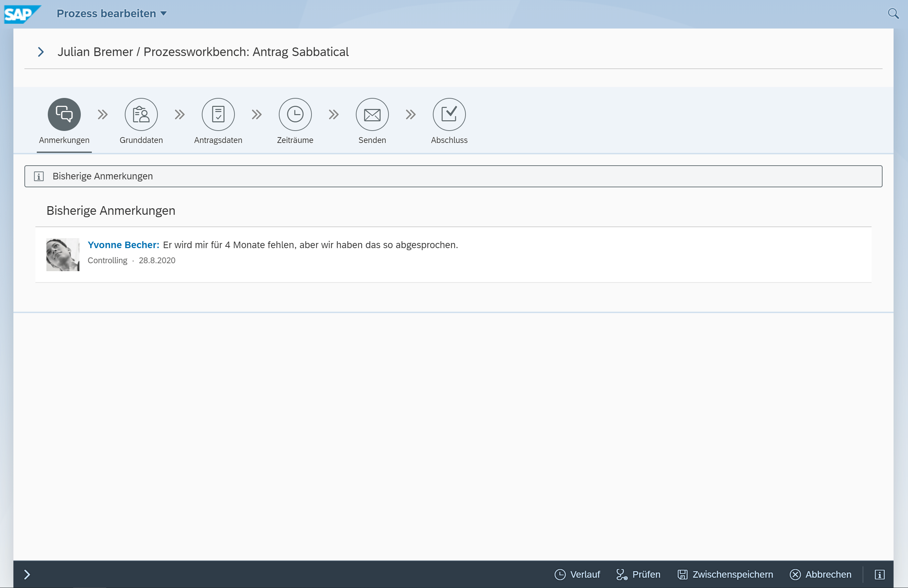Click the Controlling department text
Image resolution: width=908 pixels, height=588 pixels.
[x=108, y=260]
